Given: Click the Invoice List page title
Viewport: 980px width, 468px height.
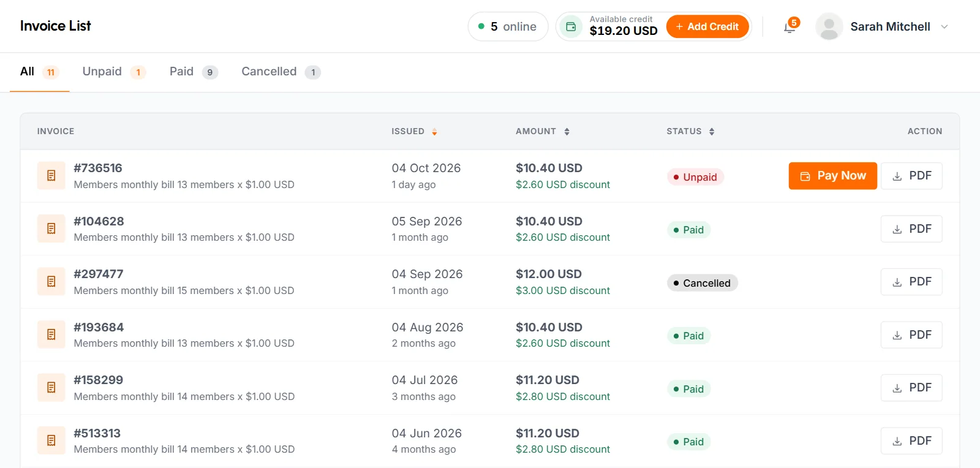Looking at the screenshot, I should (x=56, y=26).
